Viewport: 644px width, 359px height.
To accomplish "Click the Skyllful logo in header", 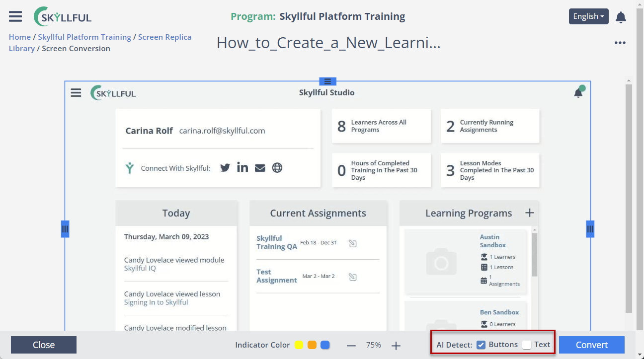I will (63, 17).
